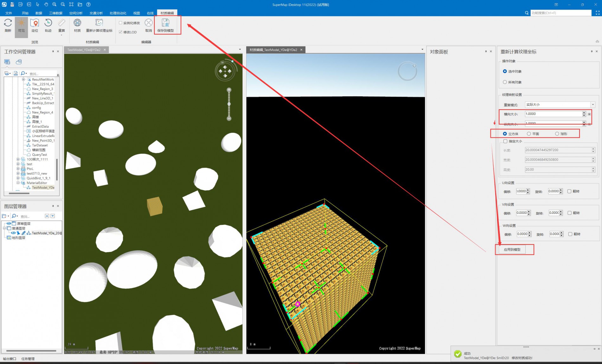The height and width of the screenshot is (364, 602).
Task: Click the scene zoom slider track
Action: [x=229, y=104]
